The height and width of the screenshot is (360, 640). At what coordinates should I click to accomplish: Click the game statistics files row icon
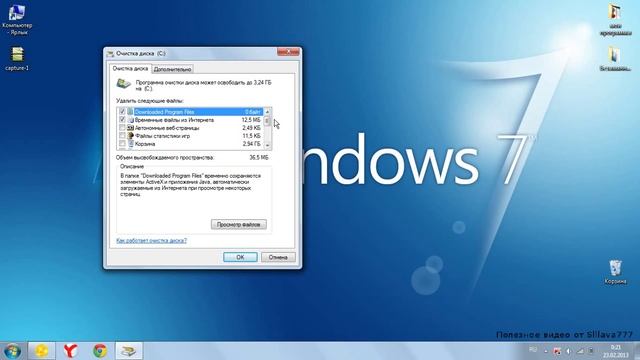tap(130, 136)
